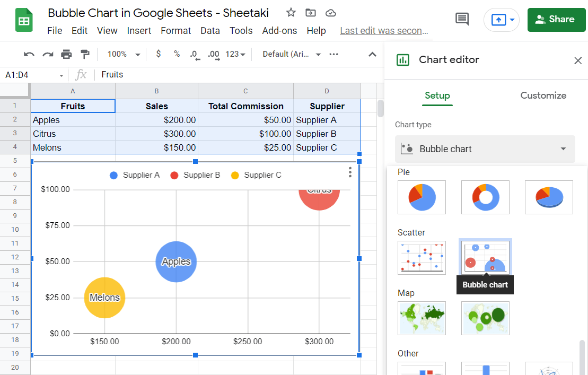Click the green Share button

tap(556, 20)
